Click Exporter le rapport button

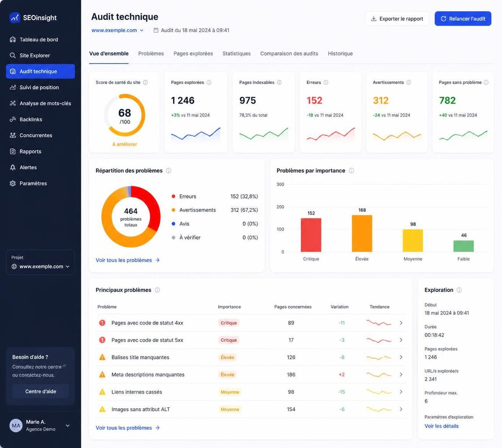[x=397, y=19]
